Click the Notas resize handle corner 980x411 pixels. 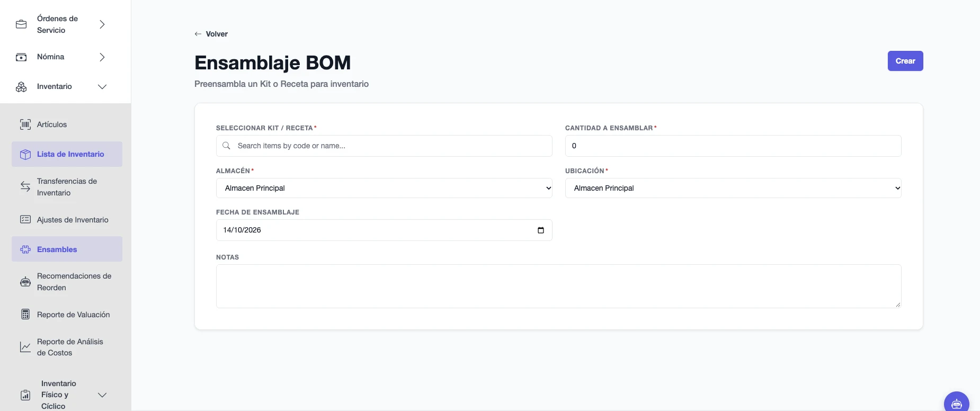(898, 305)
